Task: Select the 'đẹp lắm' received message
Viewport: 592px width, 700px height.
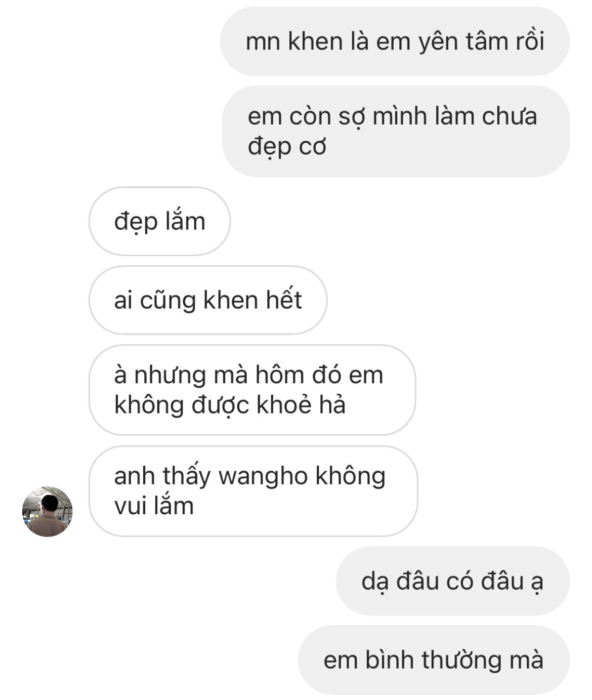Action: pos(160,221)
